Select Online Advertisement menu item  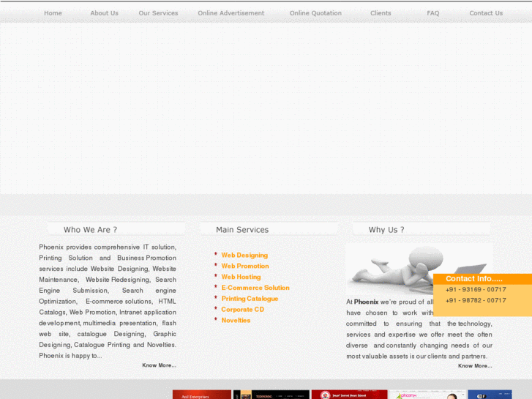231,13
